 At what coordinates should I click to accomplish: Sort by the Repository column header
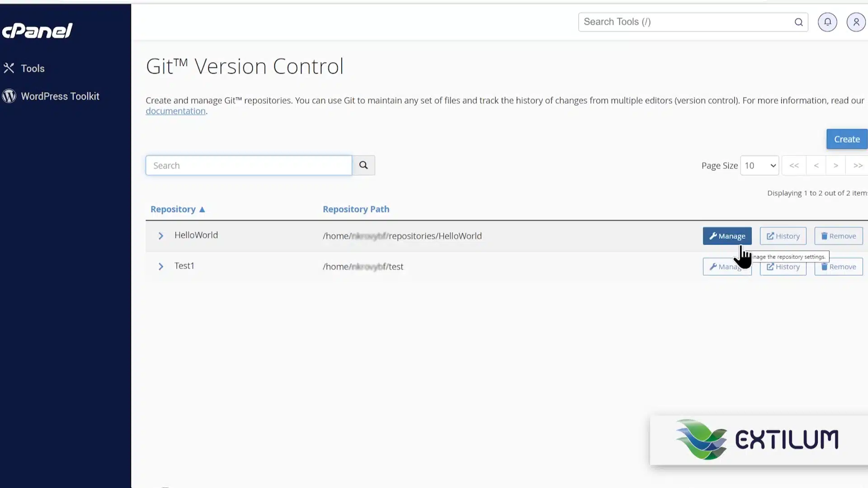point(173,209)
